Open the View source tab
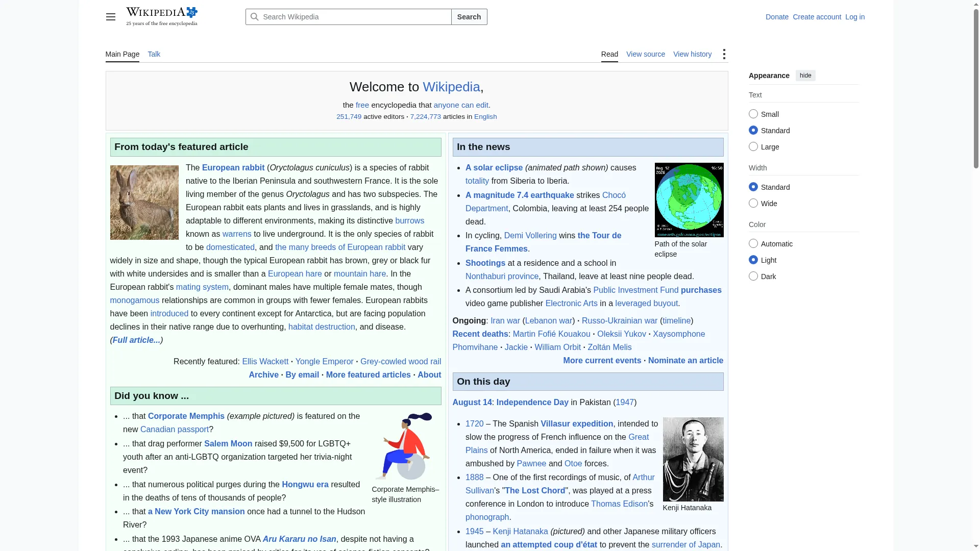This screenshot has width=980, height=551. (646, 54)
